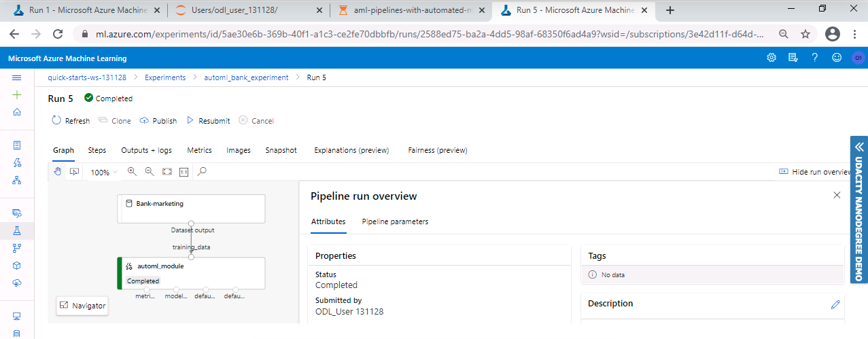Reset graph zoom to actual size
This screenshot has height=339, width=868.
tap(184, 172)
